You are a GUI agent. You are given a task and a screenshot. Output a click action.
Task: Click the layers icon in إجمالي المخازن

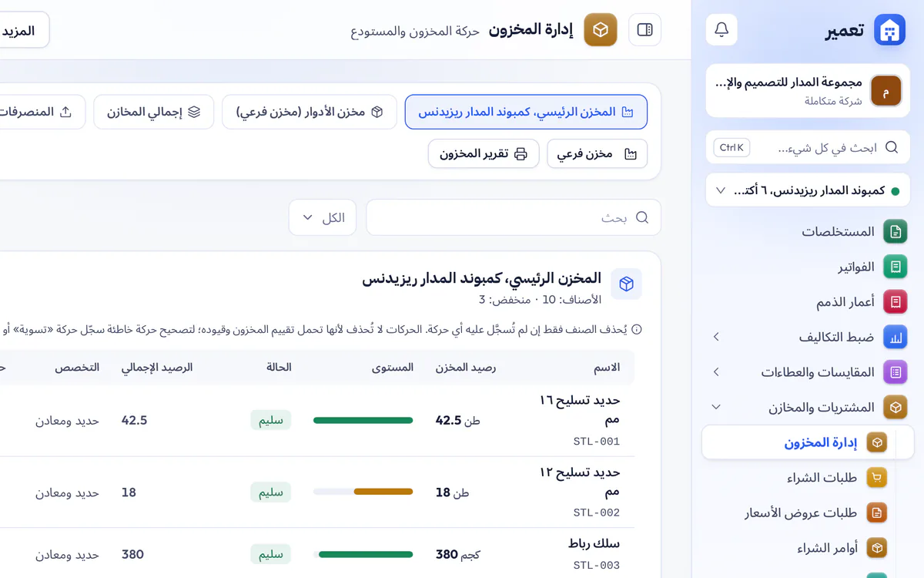(194, 112)
